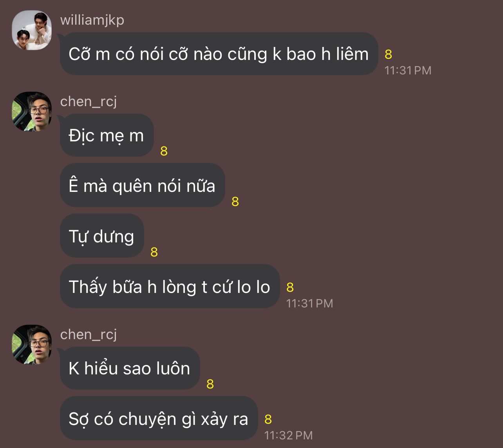Click the read count 8 beside 'Tự dưng'
503x448 pixels.
click(x=154, y=252)
